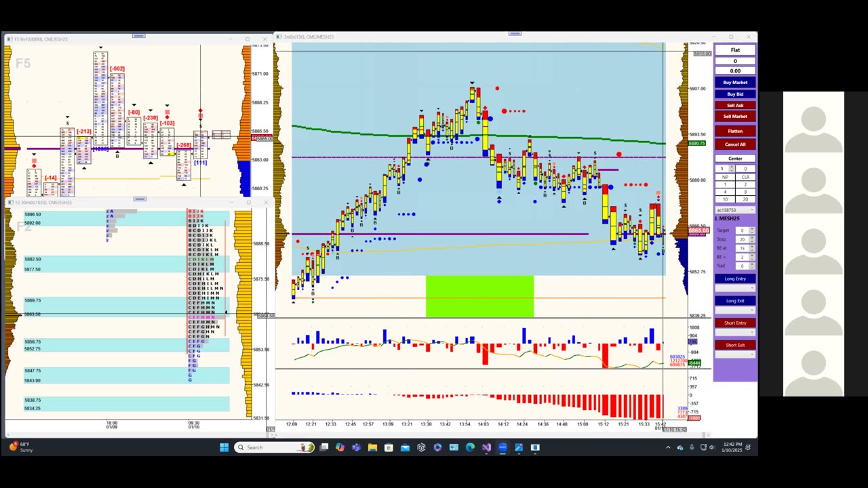Open the Mail app from the taskbar

click(405, 447)
